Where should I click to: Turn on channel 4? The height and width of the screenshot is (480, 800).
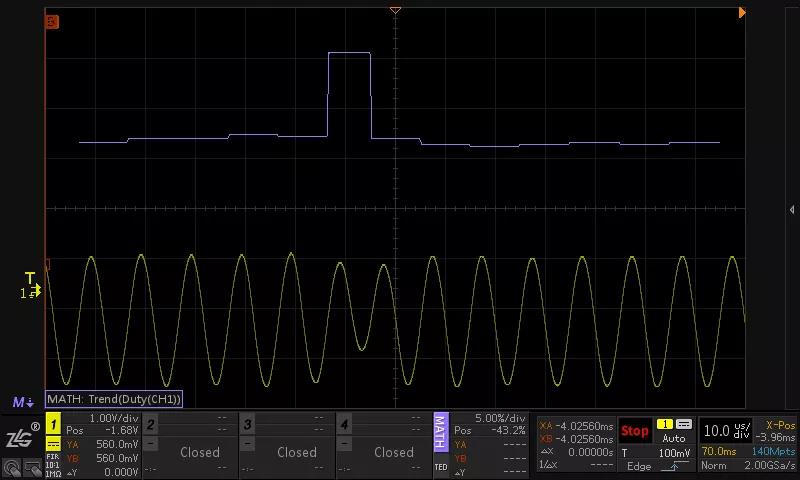(344, 426)
